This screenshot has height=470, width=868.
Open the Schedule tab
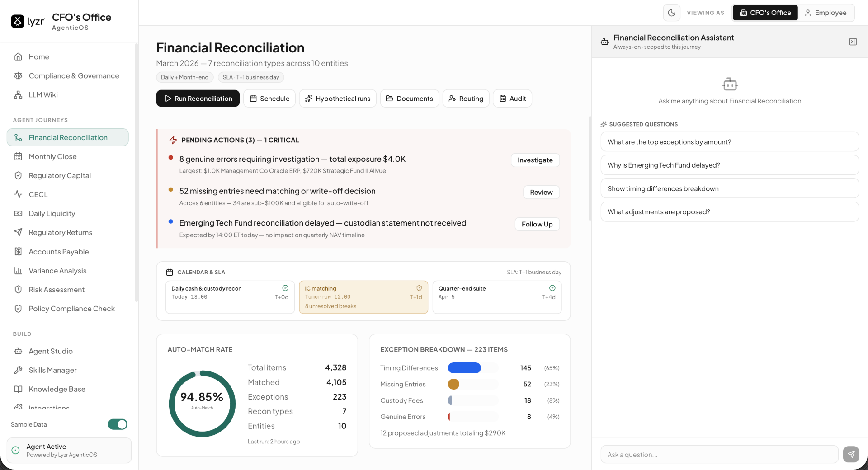[x=269, y=99]
